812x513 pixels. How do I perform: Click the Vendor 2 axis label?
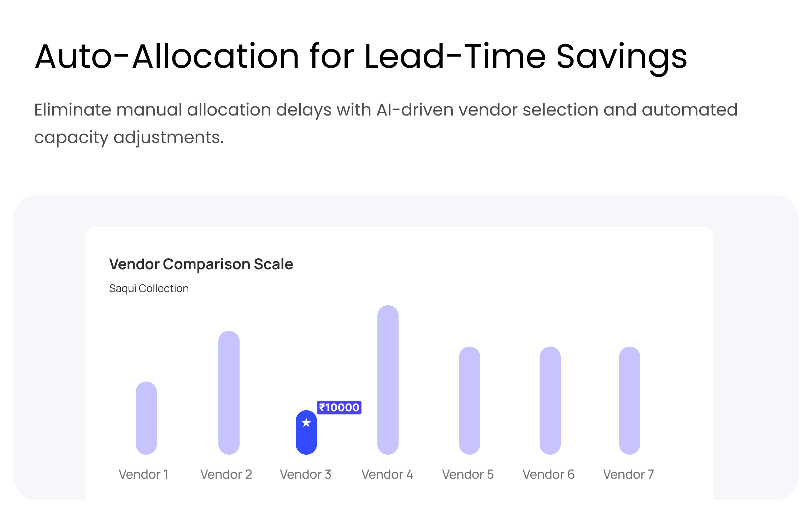tap(226, 474)
